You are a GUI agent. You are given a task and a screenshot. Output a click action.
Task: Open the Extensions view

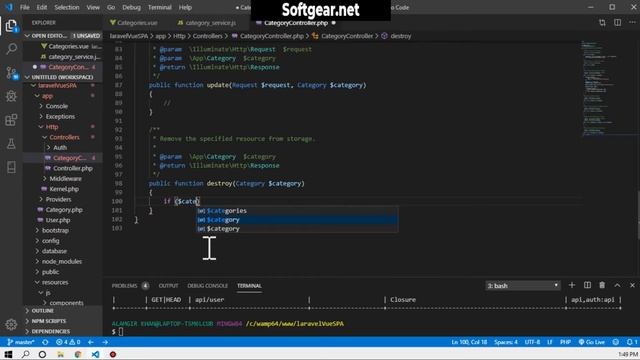[x=11, y=120]
